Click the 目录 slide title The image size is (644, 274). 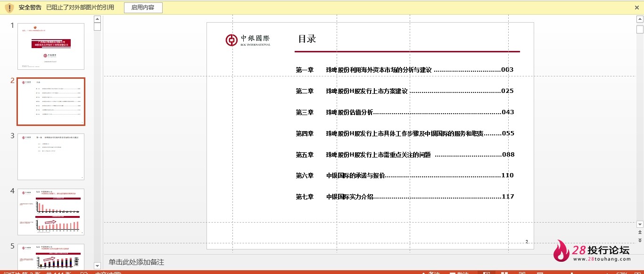pos(307,39)
